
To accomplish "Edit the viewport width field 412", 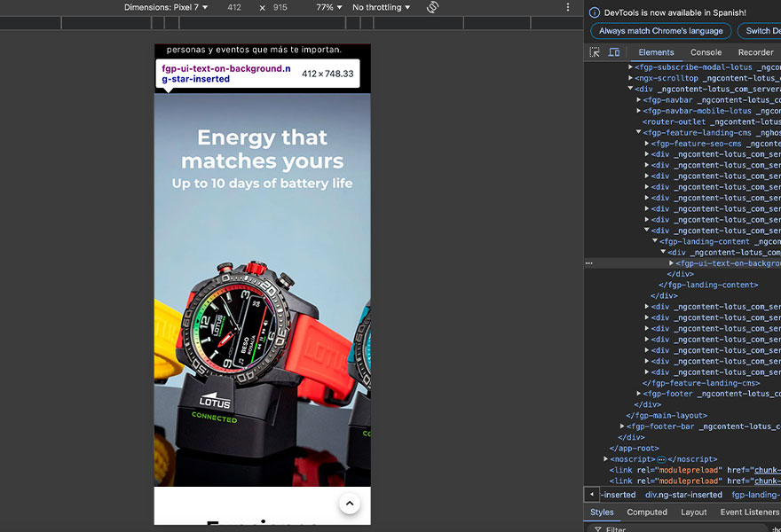I will 234,7.
